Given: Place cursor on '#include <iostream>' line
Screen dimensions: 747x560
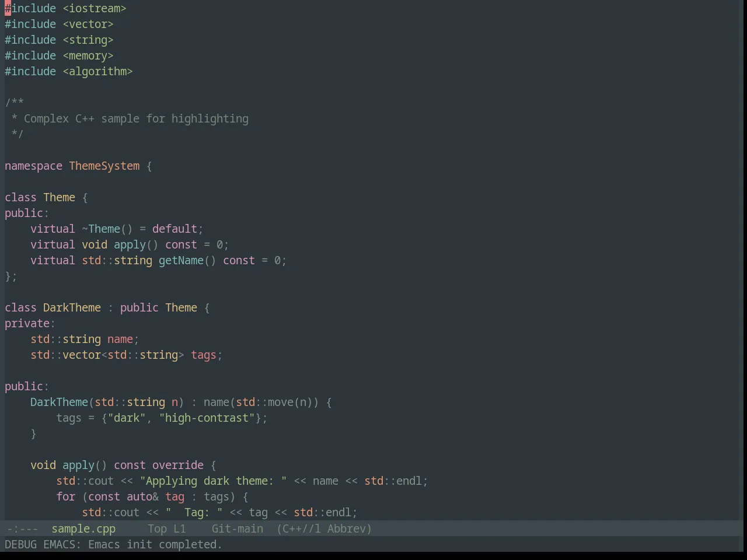Looking at the screenshot, I should click(x=65, y=9).
